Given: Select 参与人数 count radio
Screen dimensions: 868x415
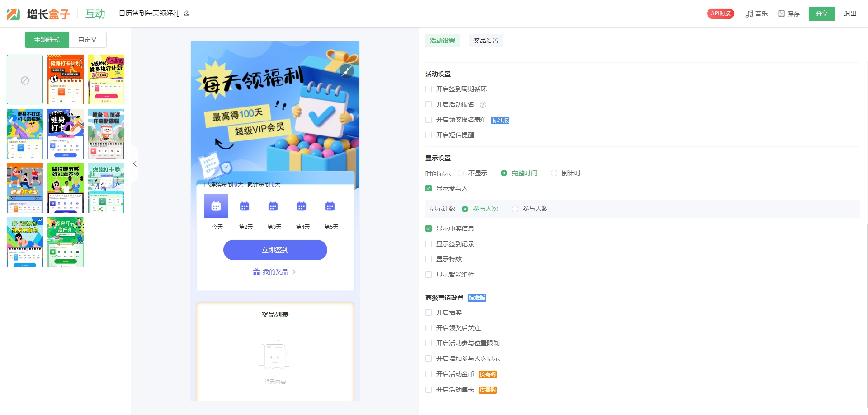Looking at the screenshot, I should pyautogui.click(x=515, y=209).
